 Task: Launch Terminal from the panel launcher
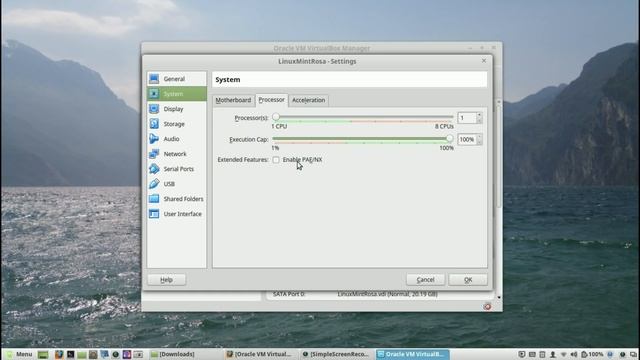(71, 354)
